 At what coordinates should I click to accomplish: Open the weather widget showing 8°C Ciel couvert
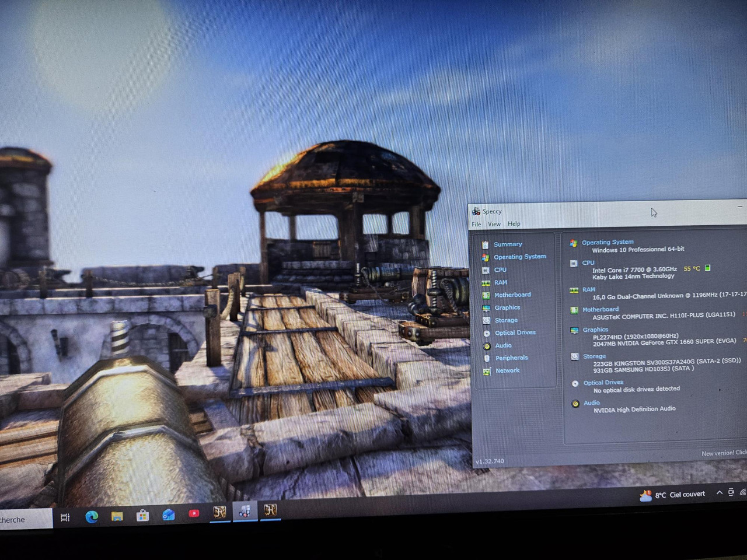[x=672, y=495]
